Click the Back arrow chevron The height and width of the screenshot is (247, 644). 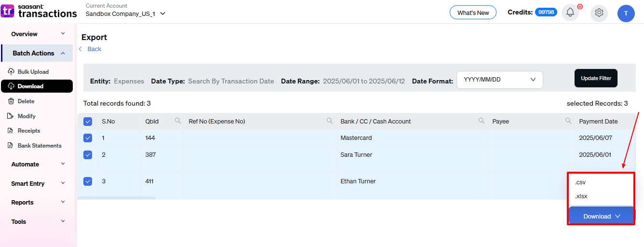point(80,49)
